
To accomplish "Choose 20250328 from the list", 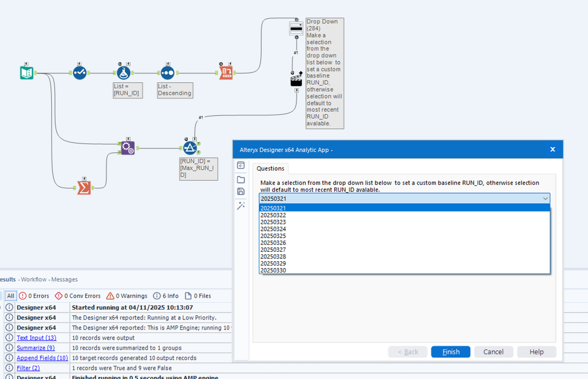I will click(404, 257).
